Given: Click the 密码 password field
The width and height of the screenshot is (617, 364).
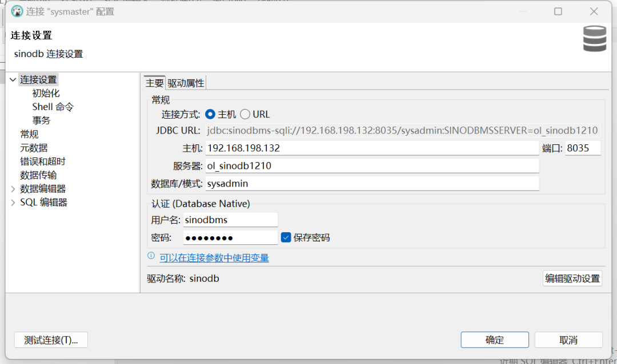Looking at the screenshot, I should 231,237.
